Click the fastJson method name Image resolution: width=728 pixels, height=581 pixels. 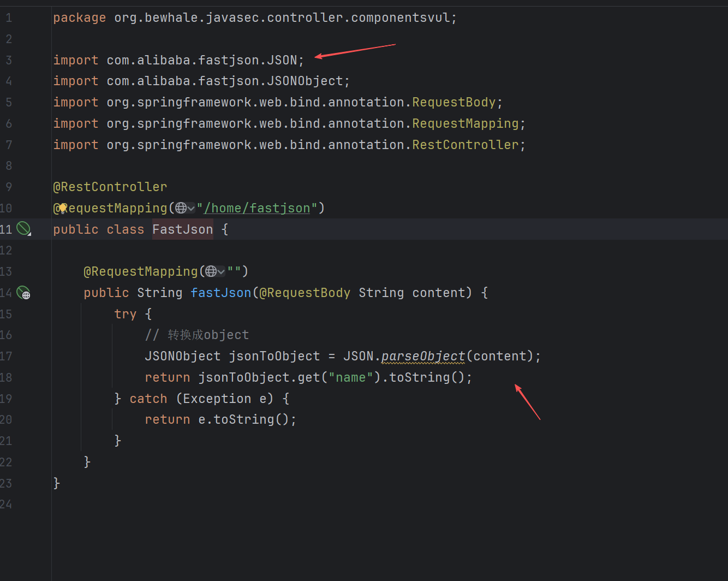pos(221,293)
